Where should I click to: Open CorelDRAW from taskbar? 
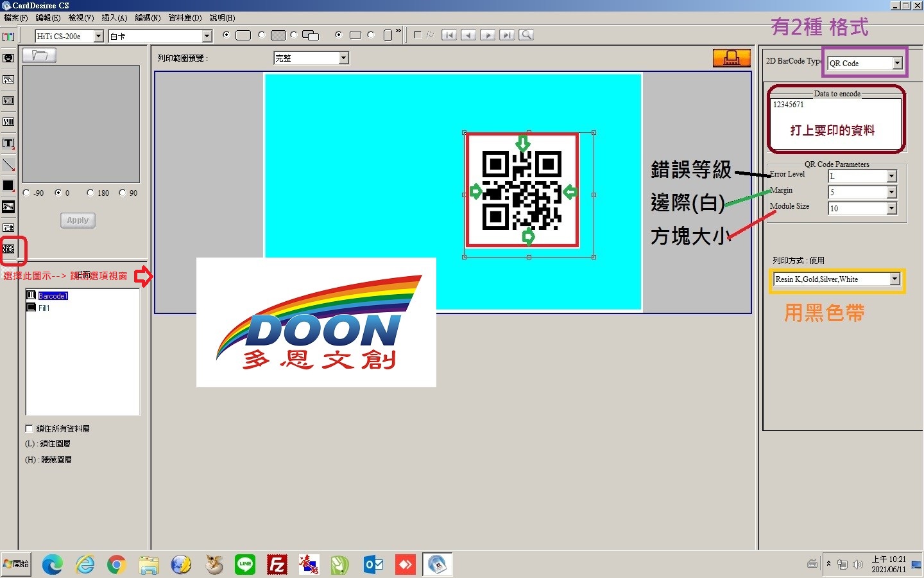tap(339, 565)
